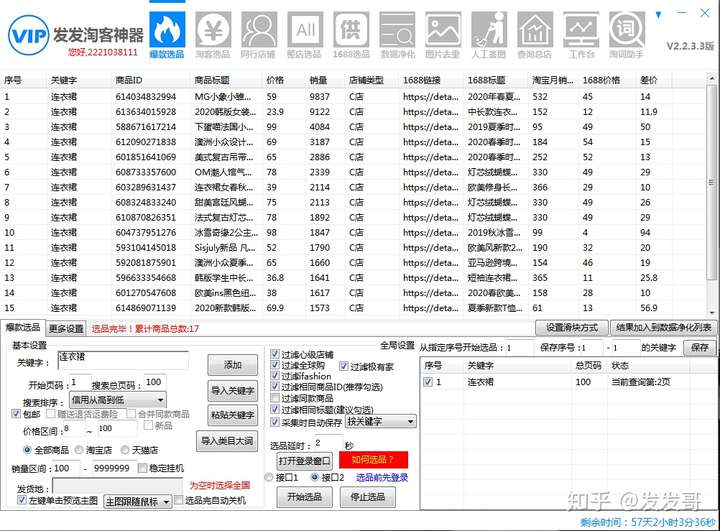Uncheck 过滤心级店铺 filter

[x=275, y=354]
